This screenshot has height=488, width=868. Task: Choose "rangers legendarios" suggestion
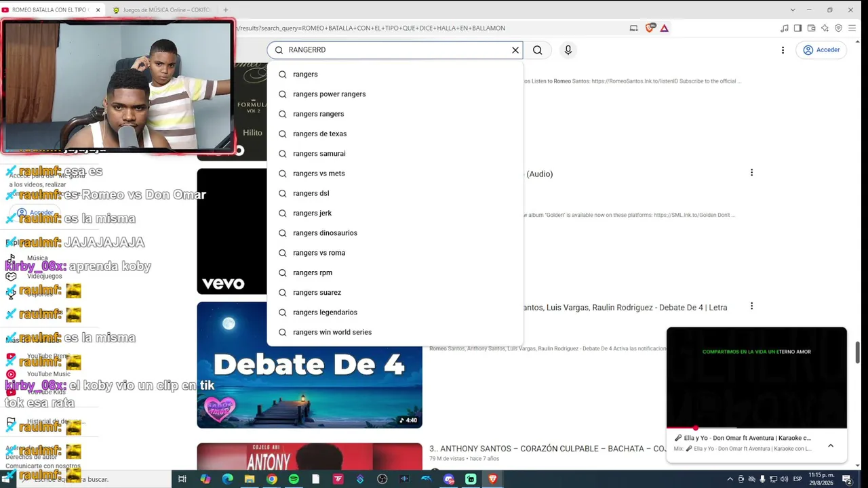click(395, 312)
